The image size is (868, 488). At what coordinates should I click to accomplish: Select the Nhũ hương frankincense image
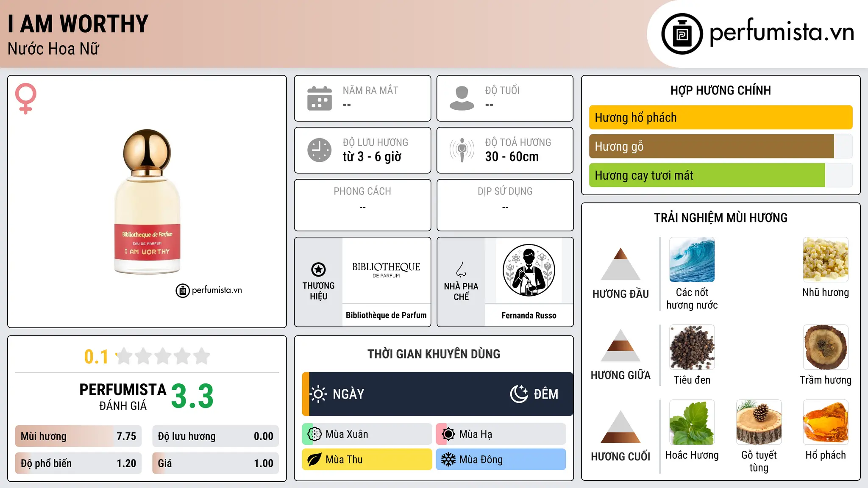(826, 260)
